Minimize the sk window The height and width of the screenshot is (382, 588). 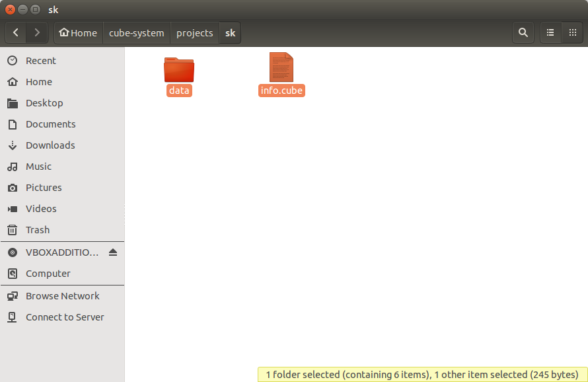point(22,9)
